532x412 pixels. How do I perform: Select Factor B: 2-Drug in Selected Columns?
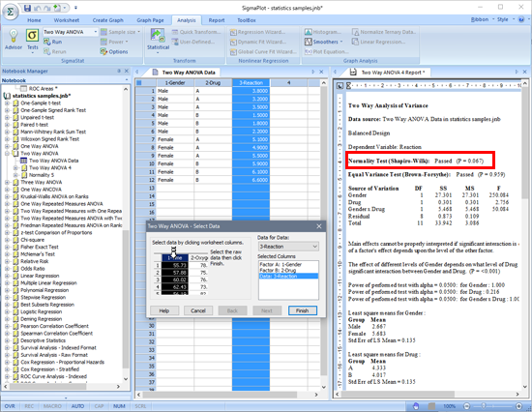[278, 270]
